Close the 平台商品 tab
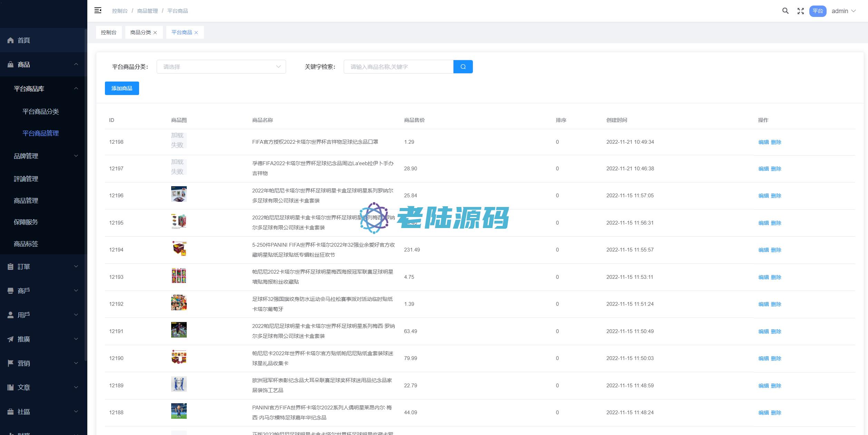Viewport: 868px width, 435px height. coord(196,32)
